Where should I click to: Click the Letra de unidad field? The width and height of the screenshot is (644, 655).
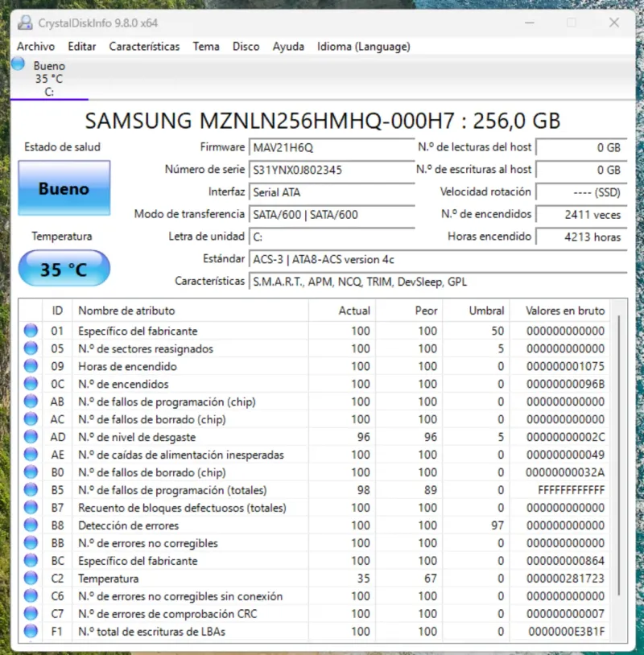pos(332,237)
